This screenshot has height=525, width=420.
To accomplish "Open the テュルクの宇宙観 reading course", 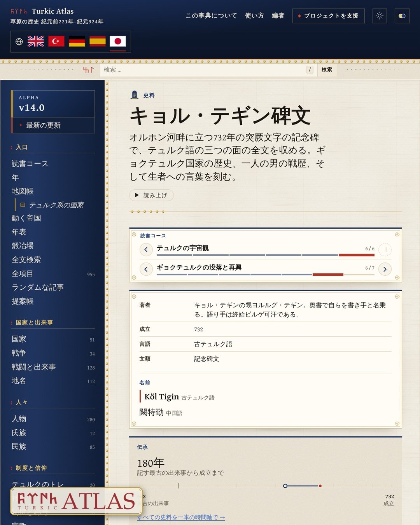I will 183,248.
